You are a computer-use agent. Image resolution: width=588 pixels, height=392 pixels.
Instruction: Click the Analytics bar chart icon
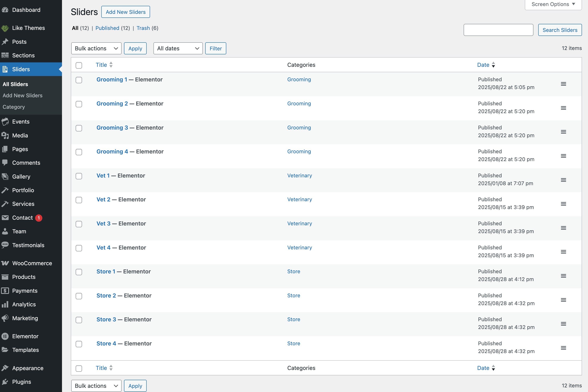coord(5,305)
